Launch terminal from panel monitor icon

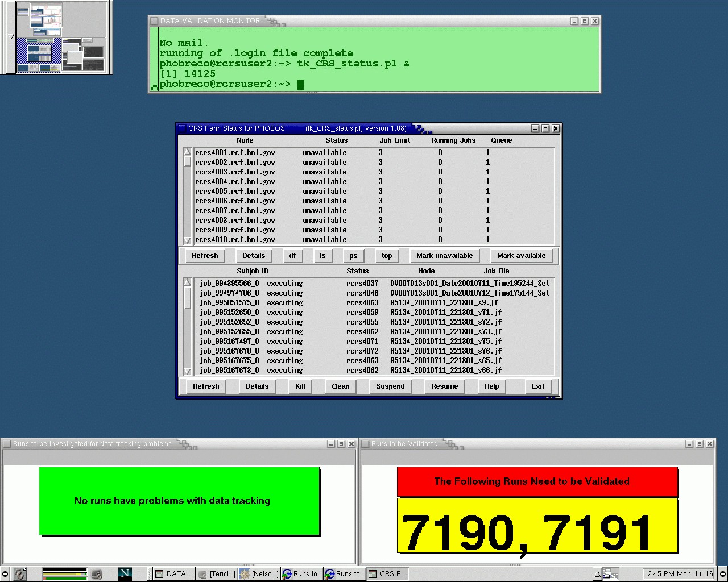tap(97, 574)
